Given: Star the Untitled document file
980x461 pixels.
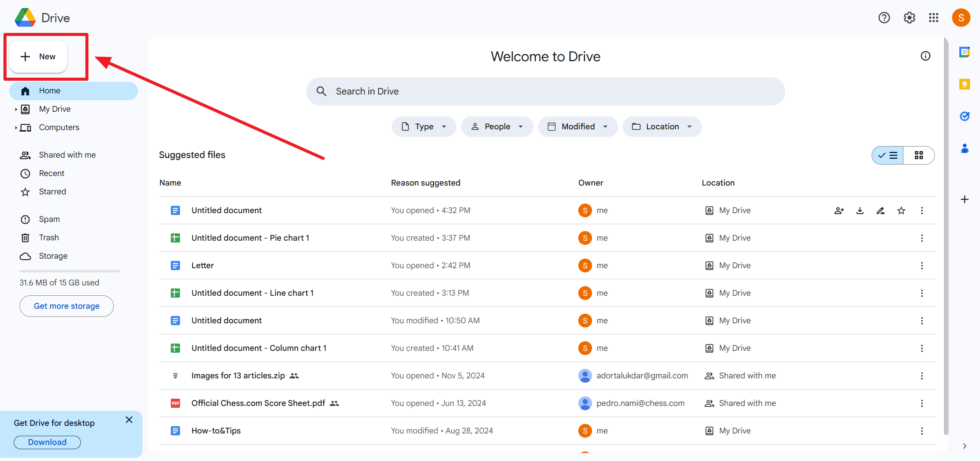Looking at the screenshot, I should [901, 210].
